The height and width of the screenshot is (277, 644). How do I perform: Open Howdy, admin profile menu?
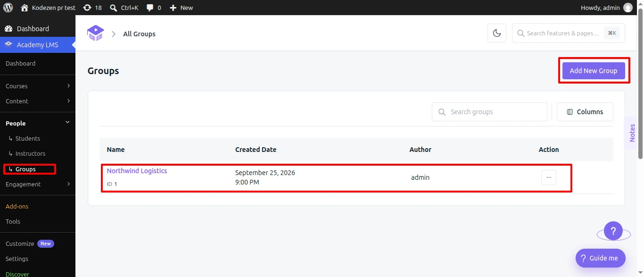[x=606, y=8]
